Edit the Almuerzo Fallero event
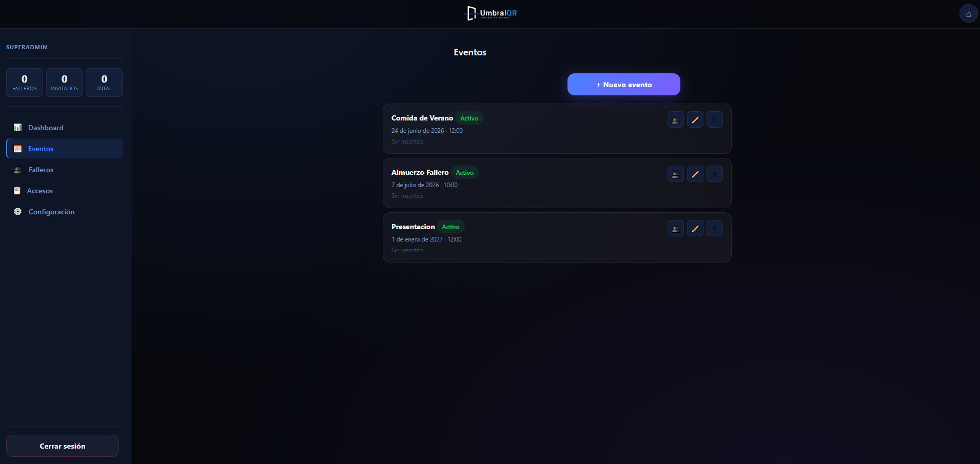Image resolution: width=980 pixels, height=464 pixels. click(x=695, y=174)
